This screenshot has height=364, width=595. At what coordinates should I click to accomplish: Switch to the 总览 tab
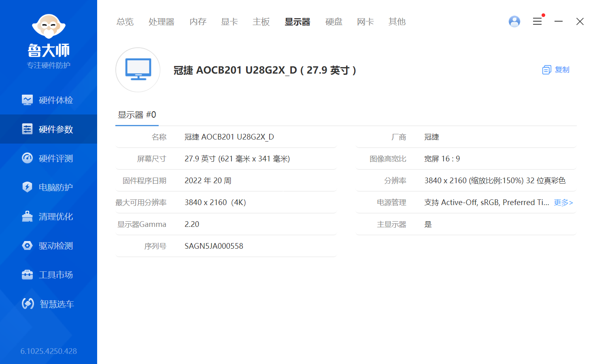click(x=125, y=22)
